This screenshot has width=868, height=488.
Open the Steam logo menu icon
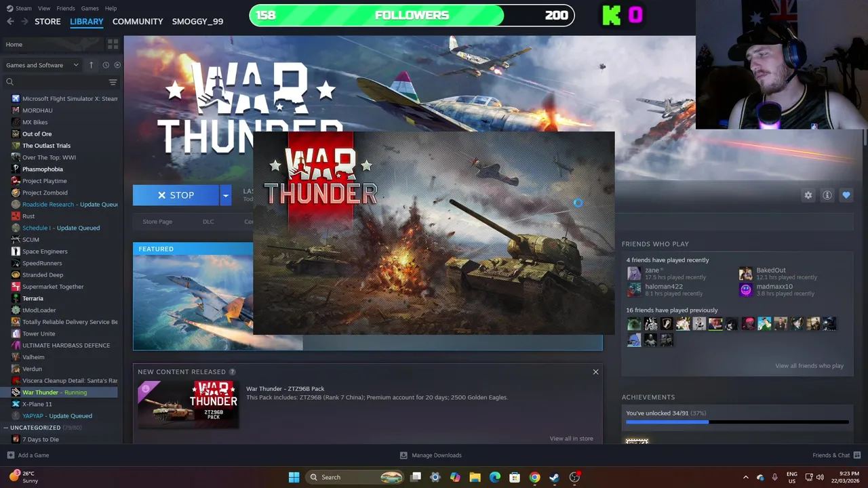point(9,8)
